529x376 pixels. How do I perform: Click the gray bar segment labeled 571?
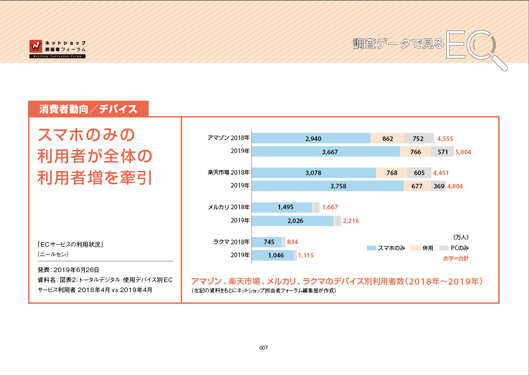click(442, 152)
